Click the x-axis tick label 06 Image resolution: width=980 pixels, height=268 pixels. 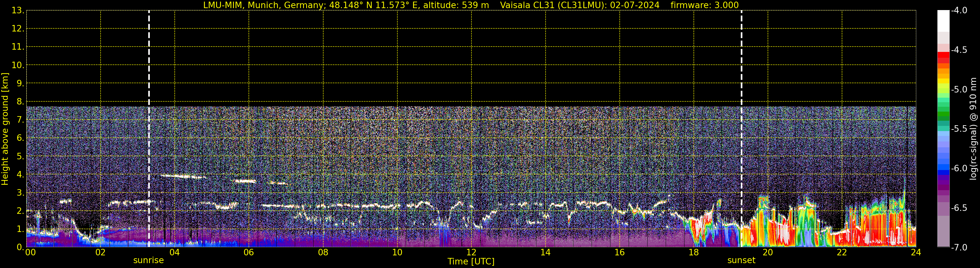coord(249,253)
